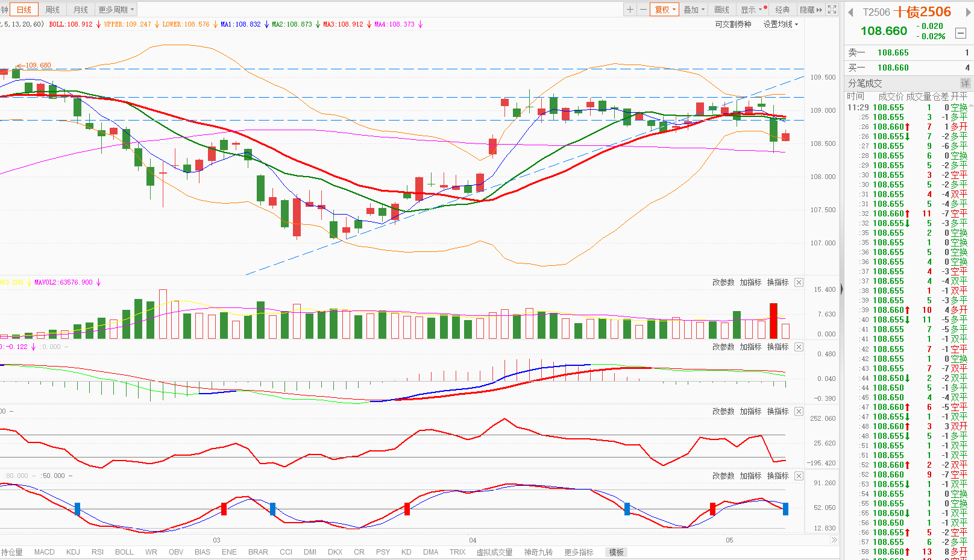Select the KDJ indicator tab
This screenshot has width=974, height=560.
point(73,552)
